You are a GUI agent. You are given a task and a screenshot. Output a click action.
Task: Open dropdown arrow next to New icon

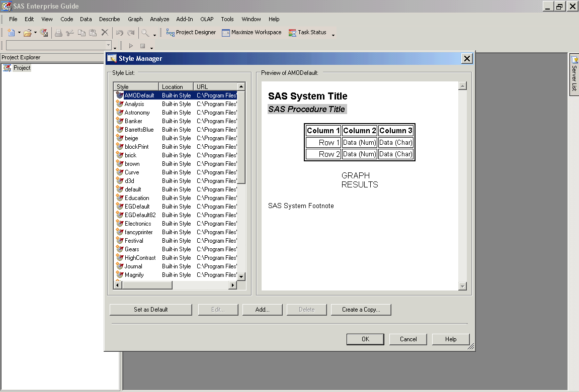pyautogui.click(x=19, y=33)
